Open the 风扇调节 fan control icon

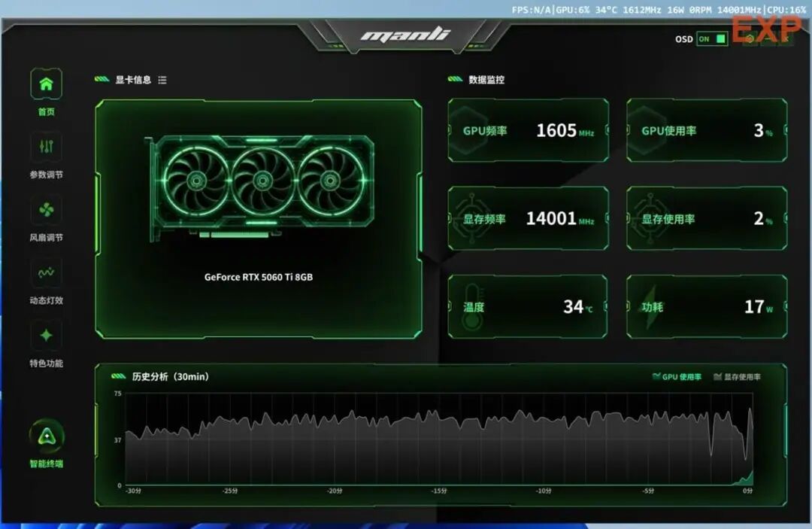[x=46, y=210]
